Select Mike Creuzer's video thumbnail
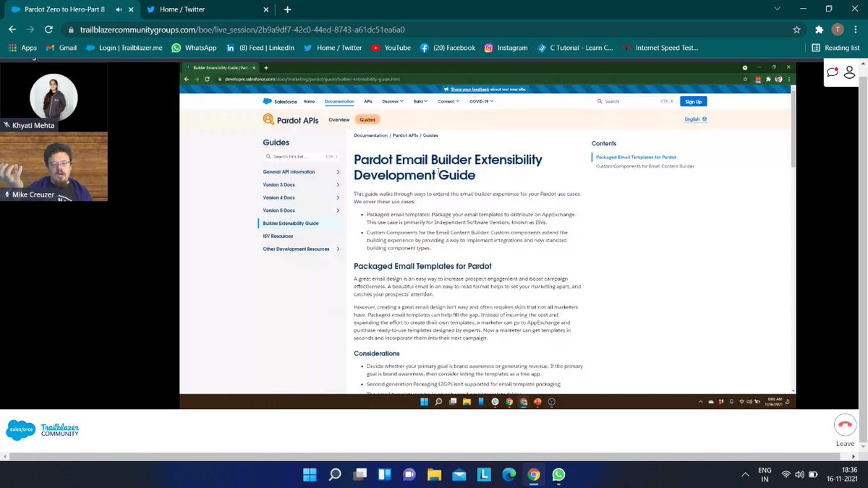The image size is (868, 488). 54,166
